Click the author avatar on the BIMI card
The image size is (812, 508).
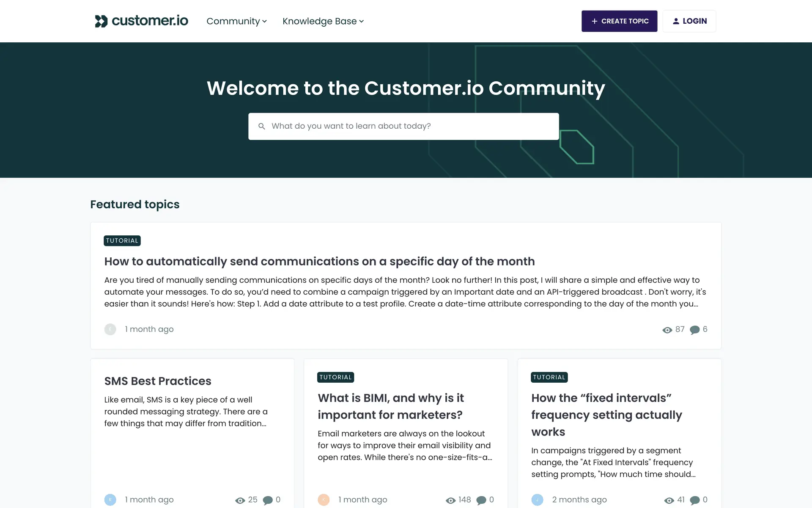(x=324, y=500)
